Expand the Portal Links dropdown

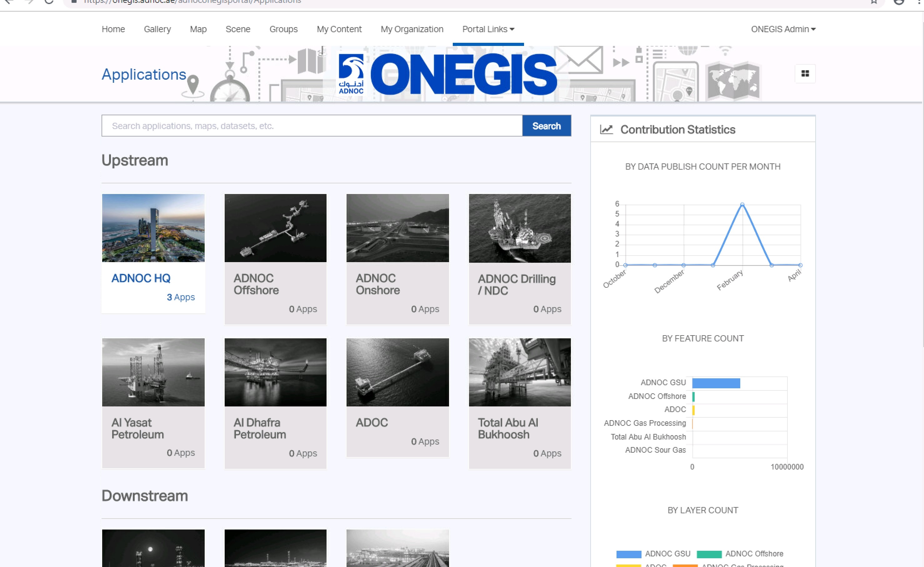488,29
